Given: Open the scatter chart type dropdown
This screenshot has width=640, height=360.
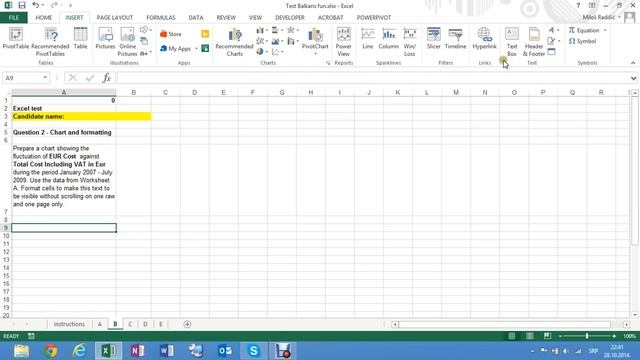Looking at the screenshot, I should [277, 52].
